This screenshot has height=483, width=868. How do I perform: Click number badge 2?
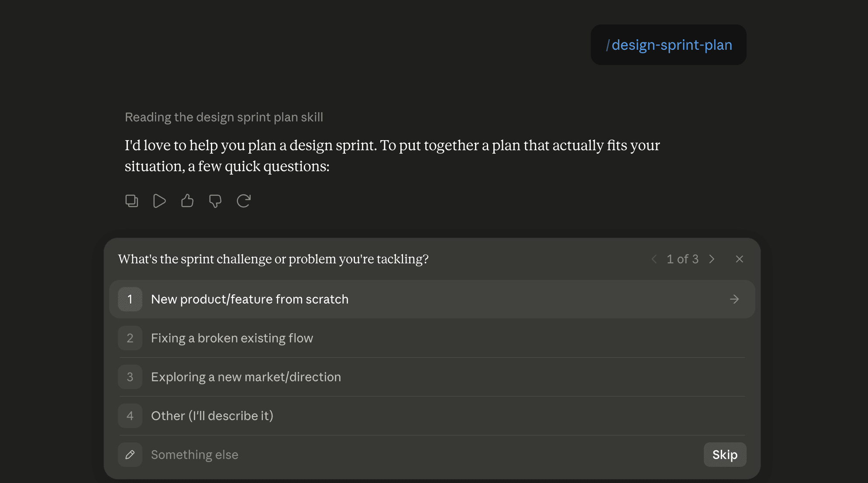click(130, 338)
